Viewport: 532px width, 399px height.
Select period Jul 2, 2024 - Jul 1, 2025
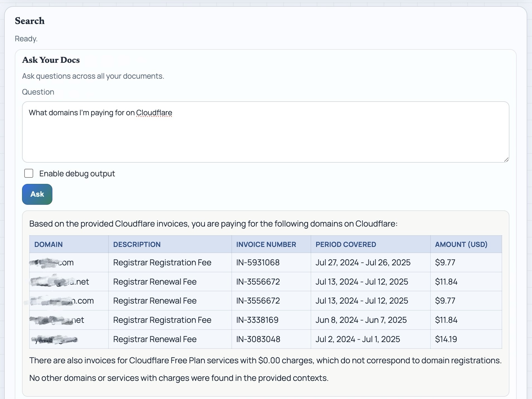(x=358, y=339)
